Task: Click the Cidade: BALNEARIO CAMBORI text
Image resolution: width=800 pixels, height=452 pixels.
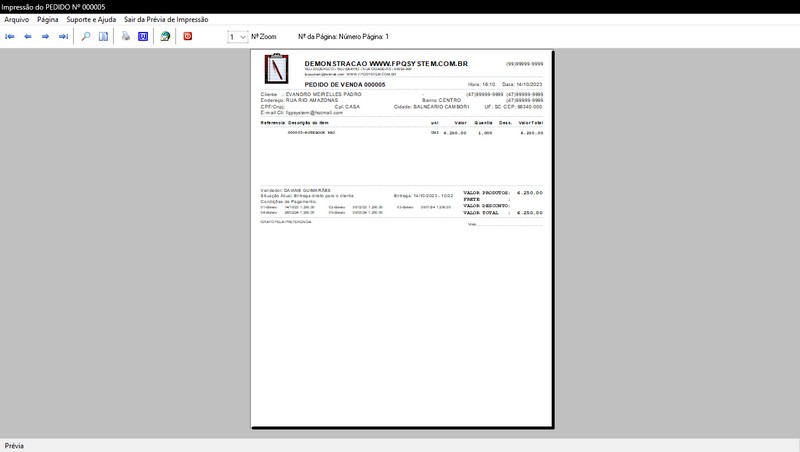Action: click(431, 107)
